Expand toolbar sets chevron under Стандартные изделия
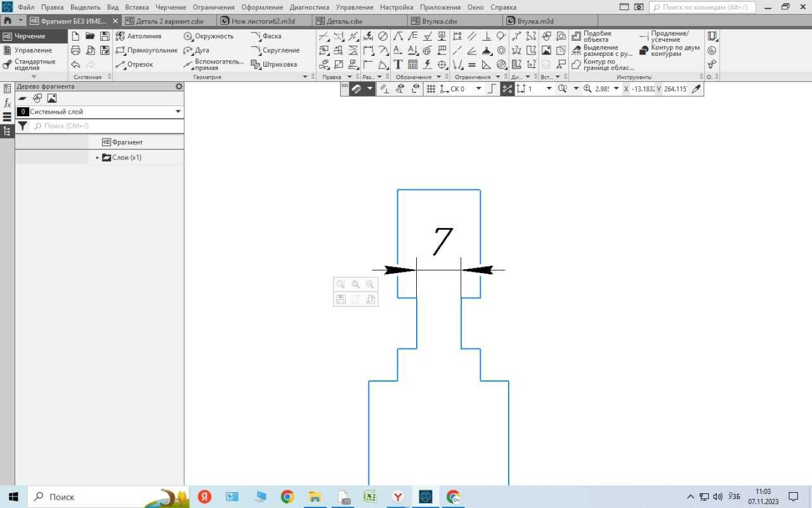The image size is (812, 508). [34, 77]
